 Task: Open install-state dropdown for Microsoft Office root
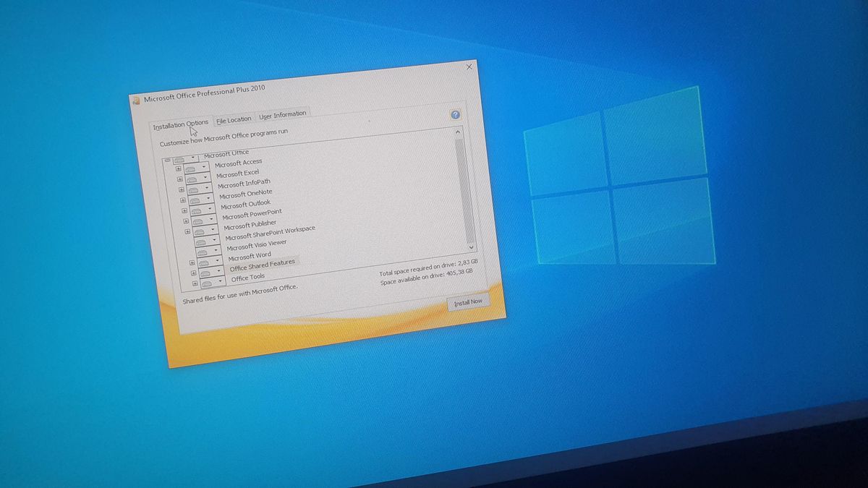tap(186, 159)
